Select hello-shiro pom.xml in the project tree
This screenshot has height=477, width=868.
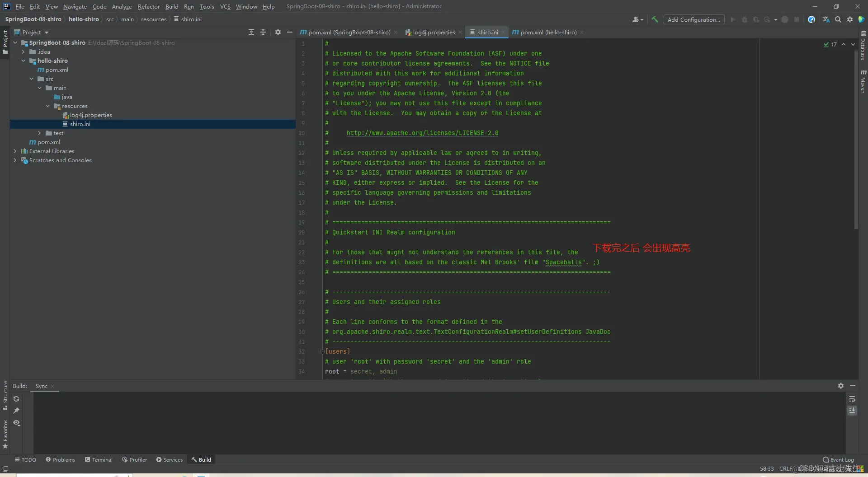[53, 70]
